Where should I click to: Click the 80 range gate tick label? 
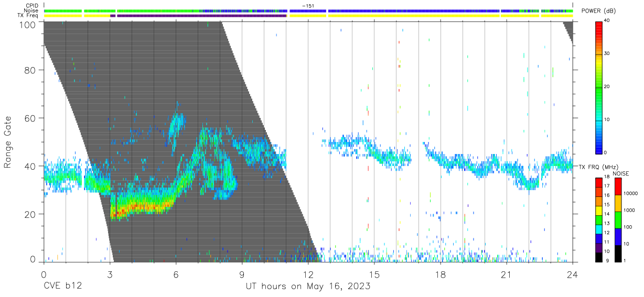click(x=29, y=70)
